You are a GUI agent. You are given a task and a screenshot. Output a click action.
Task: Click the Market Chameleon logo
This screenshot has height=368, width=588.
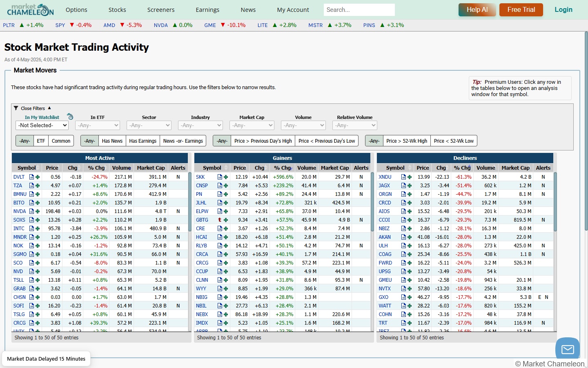30,9
